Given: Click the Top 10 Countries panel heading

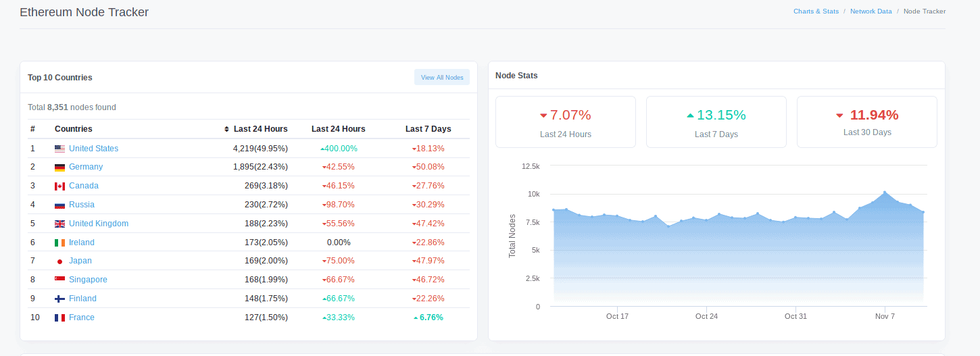Looking at the screenshot, I should [60, 78].
